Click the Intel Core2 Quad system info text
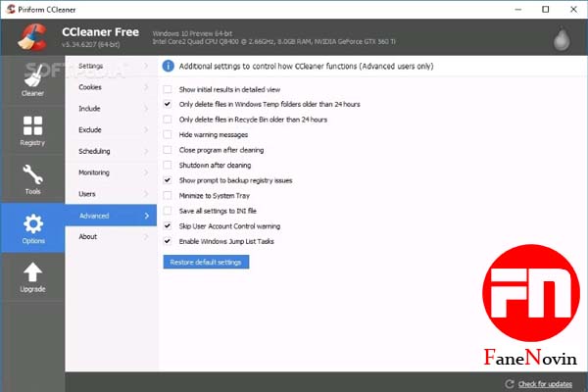 (x=273, y=41)
